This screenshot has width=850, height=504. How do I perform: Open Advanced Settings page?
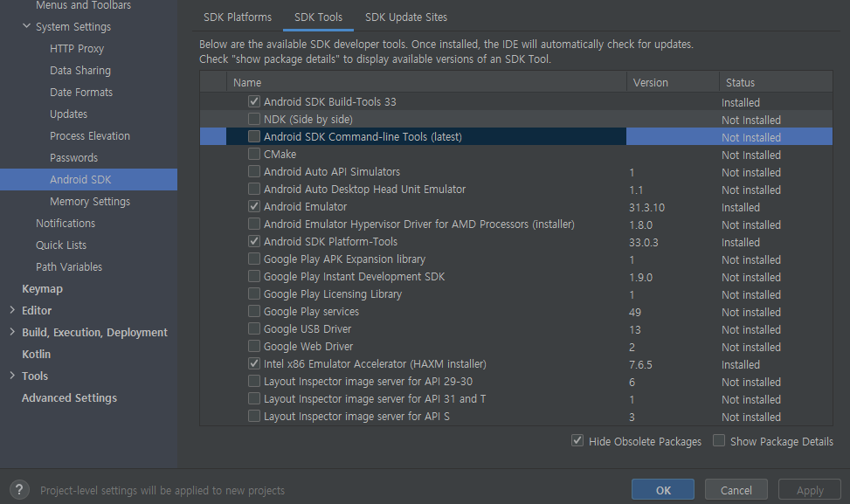69,397
